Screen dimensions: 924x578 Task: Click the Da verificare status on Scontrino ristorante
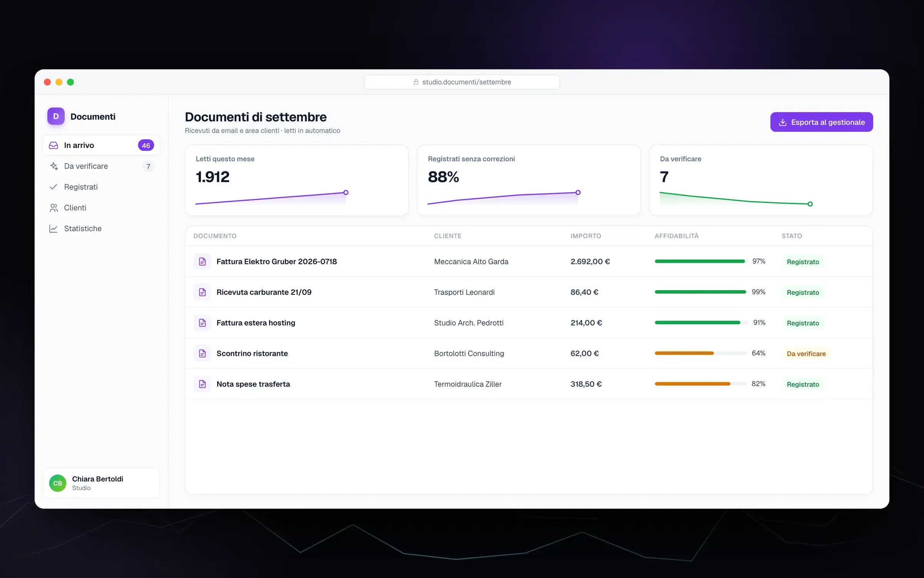[806, 354]
